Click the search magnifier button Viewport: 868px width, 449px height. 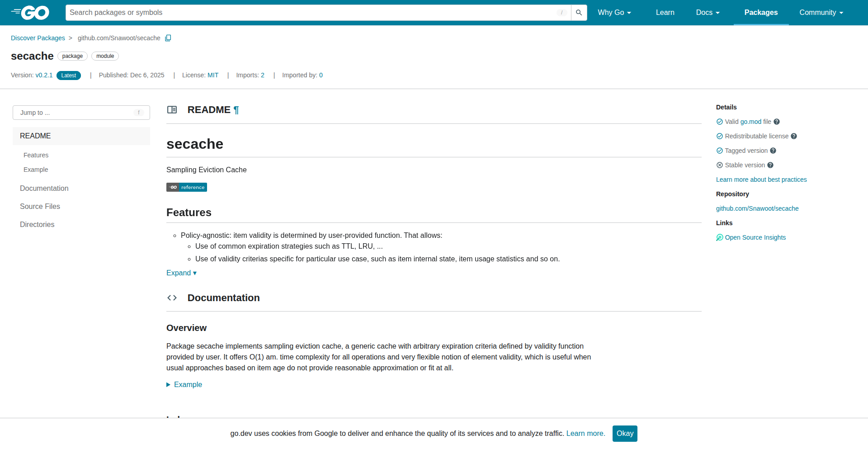(x=579, y=13)
